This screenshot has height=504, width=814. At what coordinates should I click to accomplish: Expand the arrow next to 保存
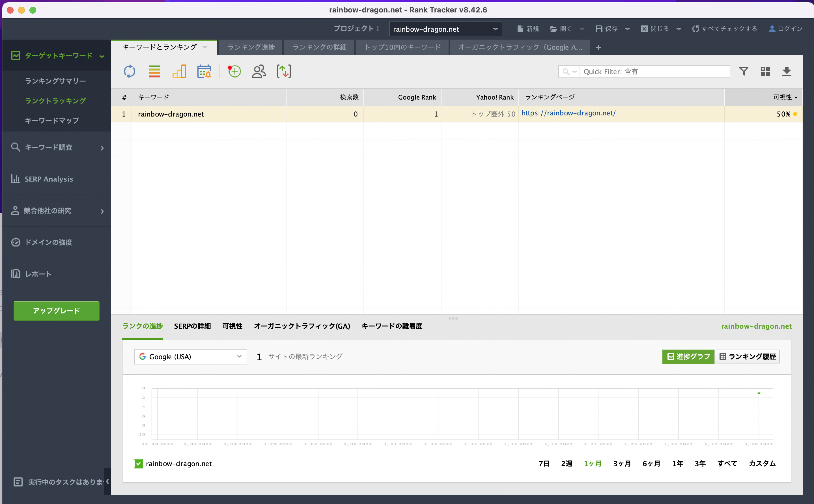627,29
